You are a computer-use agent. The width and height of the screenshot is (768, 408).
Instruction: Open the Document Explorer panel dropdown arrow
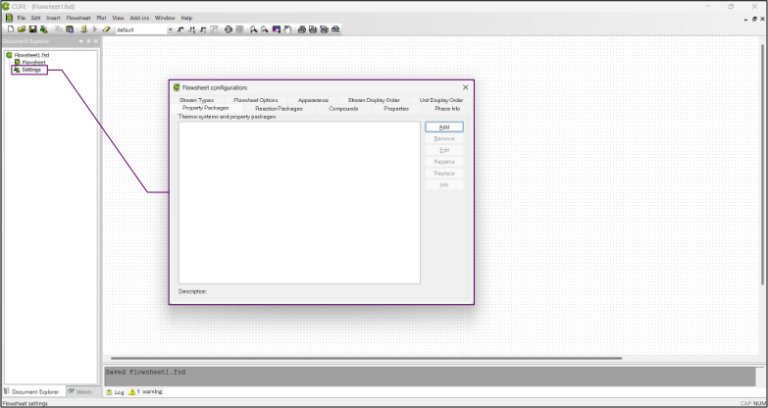(81, 42)
